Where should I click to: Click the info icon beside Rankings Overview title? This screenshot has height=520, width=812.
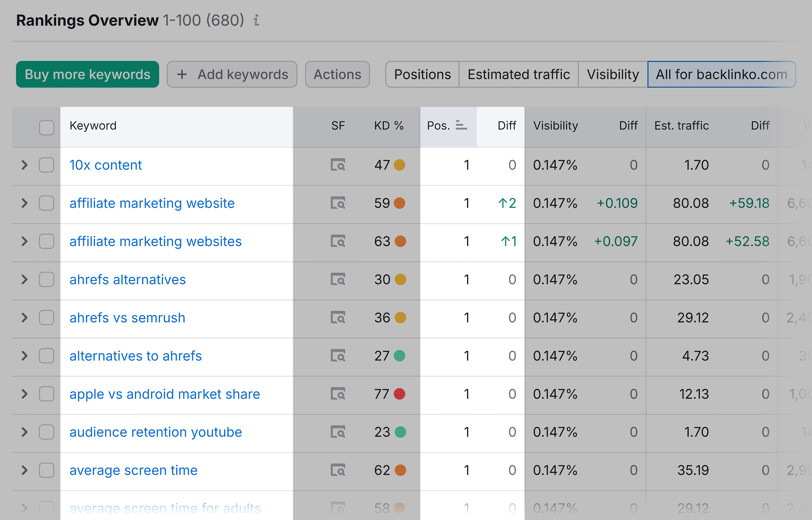(256, 21)
